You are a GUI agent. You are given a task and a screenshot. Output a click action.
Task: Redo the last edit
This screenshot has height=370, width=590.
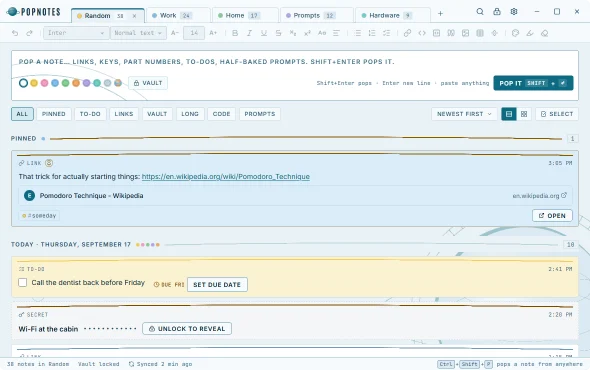29,33
